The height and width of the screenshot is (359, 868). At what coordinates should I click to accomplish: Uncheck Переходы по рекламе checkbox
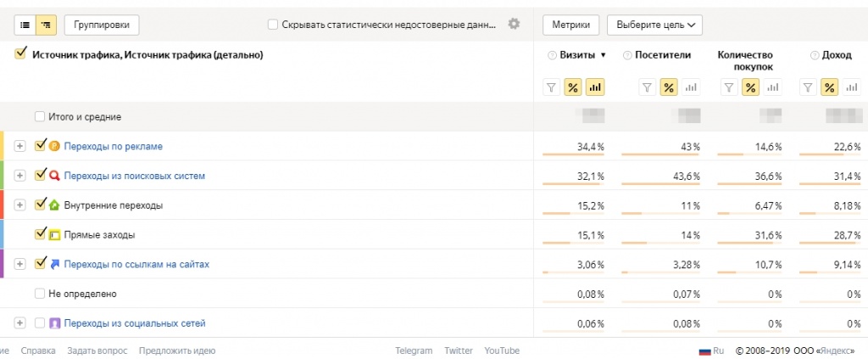pyautogui.click(x=40, y=146)
